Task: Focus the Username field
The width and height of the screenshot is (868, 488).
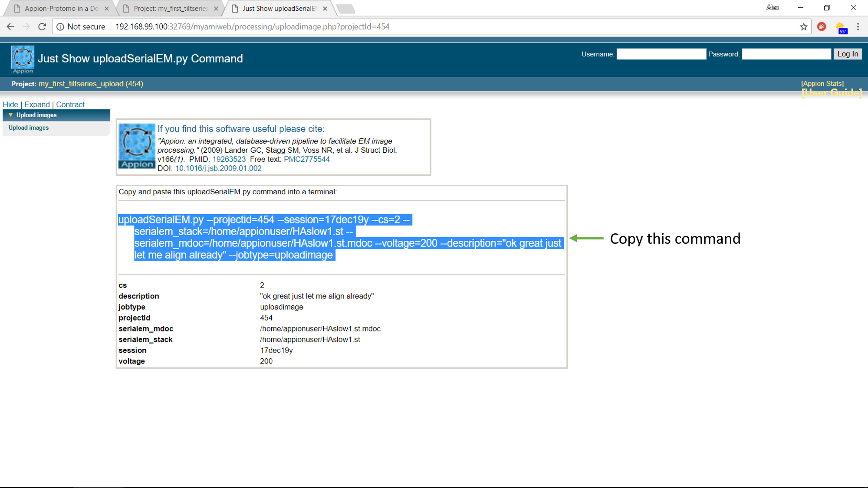Action: (661, 54)
